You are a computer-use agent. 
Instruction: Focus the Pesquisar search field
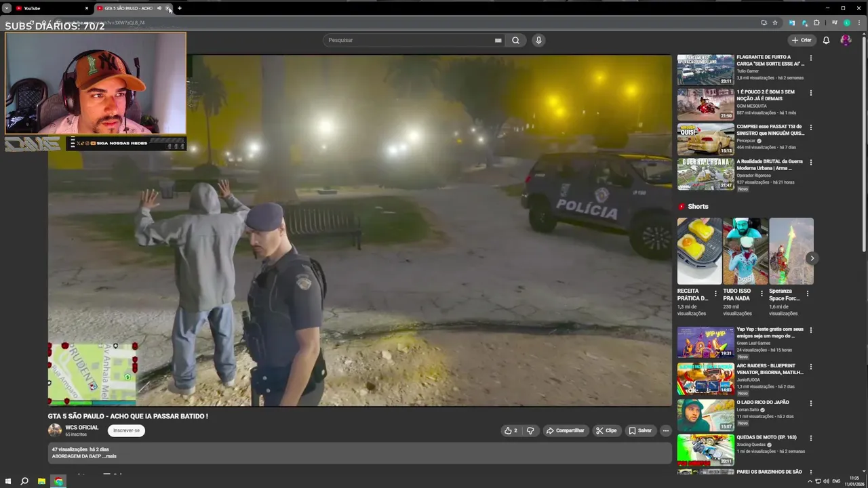click(414, 40)
